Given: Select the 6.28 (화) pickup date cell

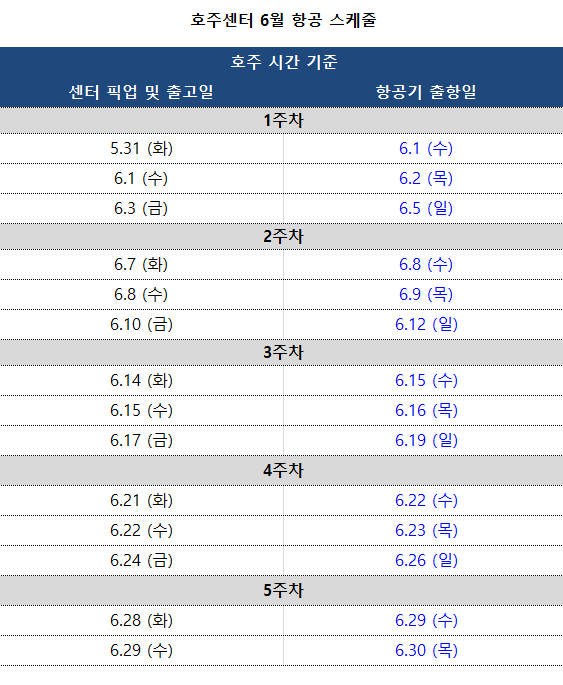Looking at the screenshot, I should pos(141,620).
